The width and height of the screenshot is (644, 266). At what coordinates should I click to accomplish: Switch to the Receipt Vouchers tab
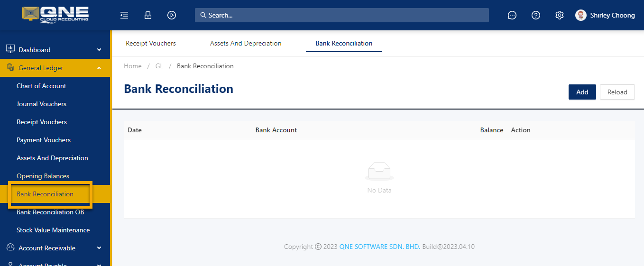151,43
